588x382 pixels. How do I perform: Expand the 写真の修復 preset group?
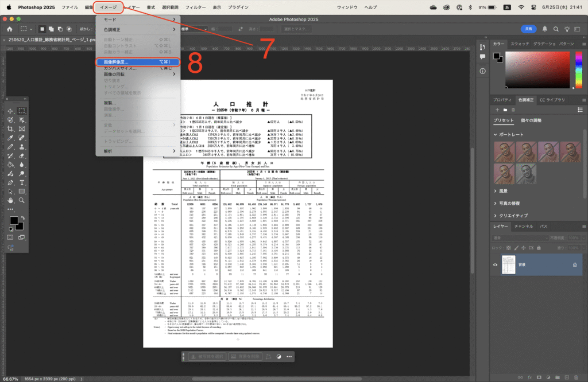[496, 204]
